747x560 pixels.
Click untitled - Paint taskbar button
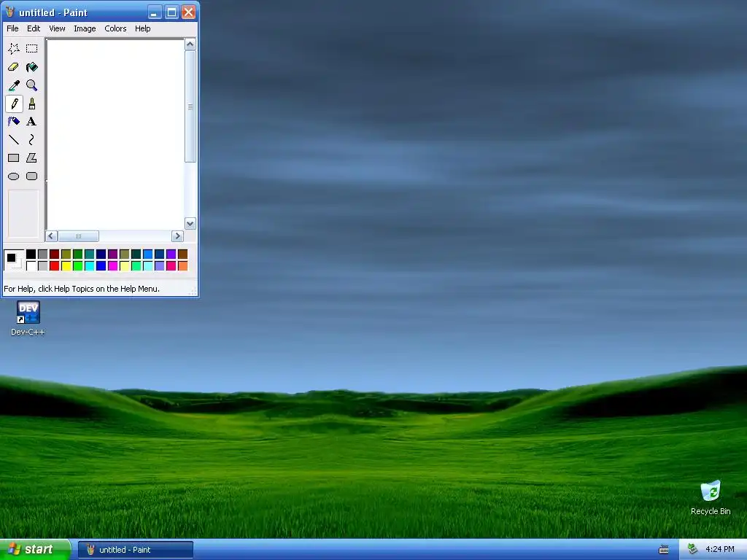[136, 550]
